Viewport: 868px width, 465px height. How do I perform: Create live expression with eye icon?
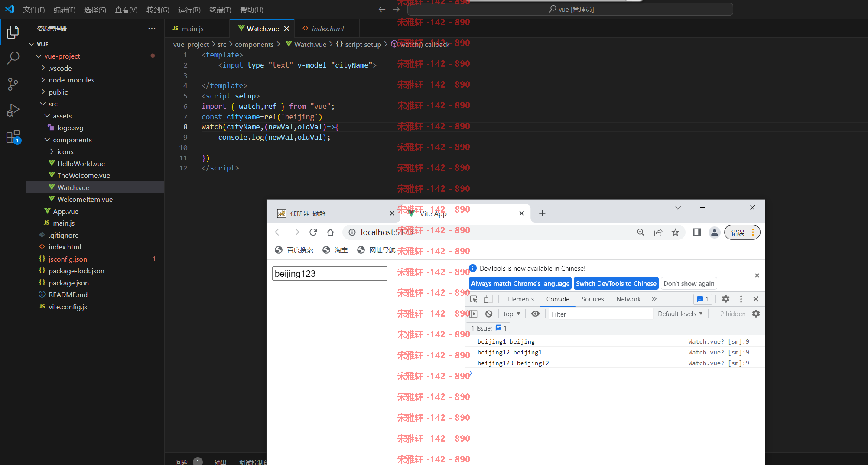click(536, 314)
